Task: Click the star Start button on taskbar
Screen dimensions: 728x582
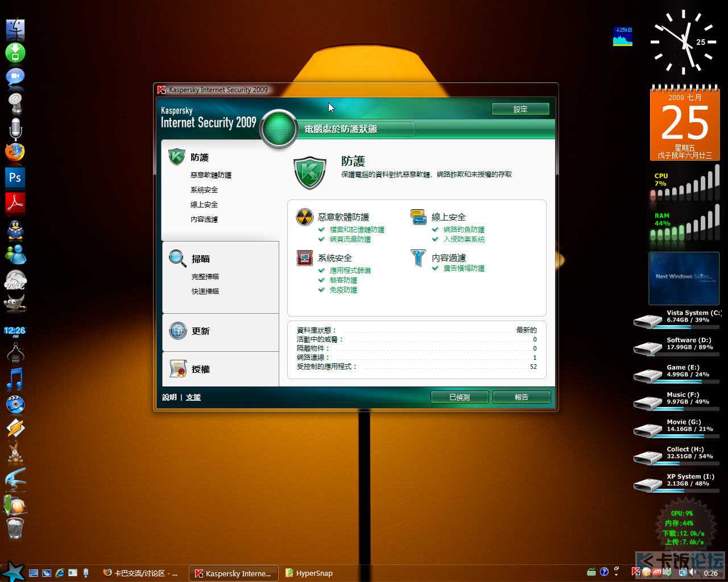Action: pyautogui.click(x=13, y=571)
